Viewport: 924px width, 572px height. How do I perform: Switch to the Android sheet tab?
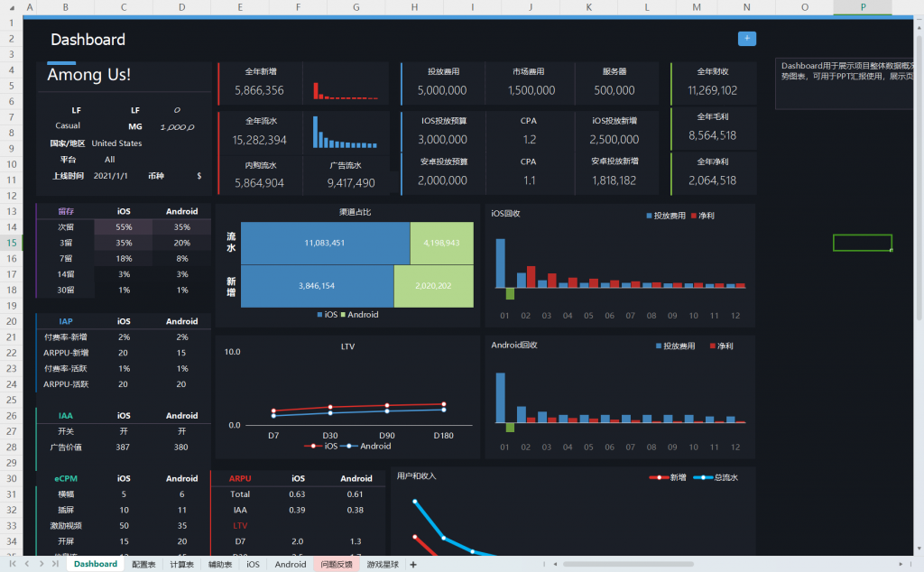[291, 565]
